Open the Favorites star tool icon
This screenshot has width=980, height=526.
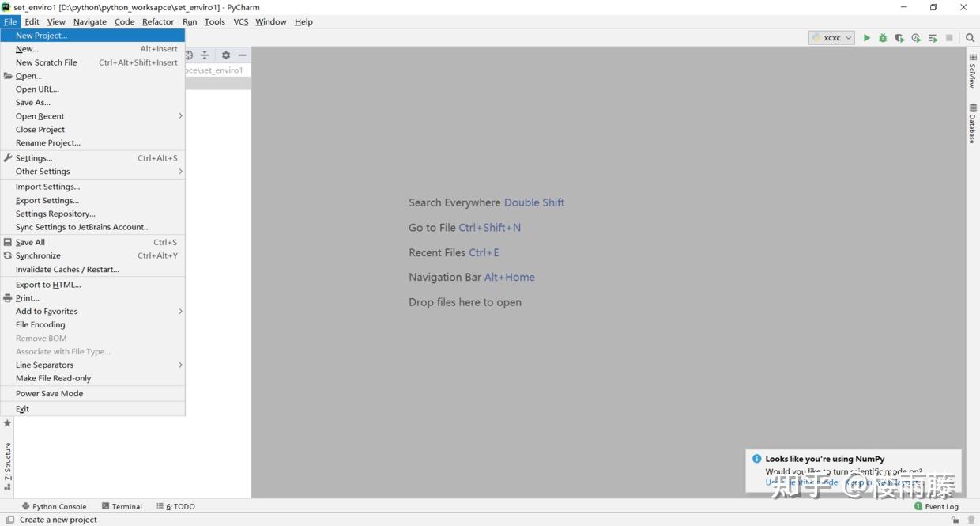pos(8,423)
